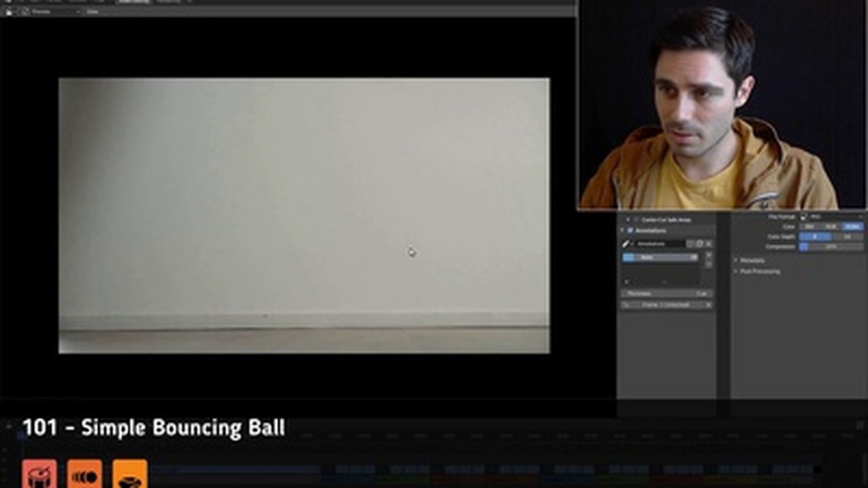Open the View menu in the preview header

(92, 12)
